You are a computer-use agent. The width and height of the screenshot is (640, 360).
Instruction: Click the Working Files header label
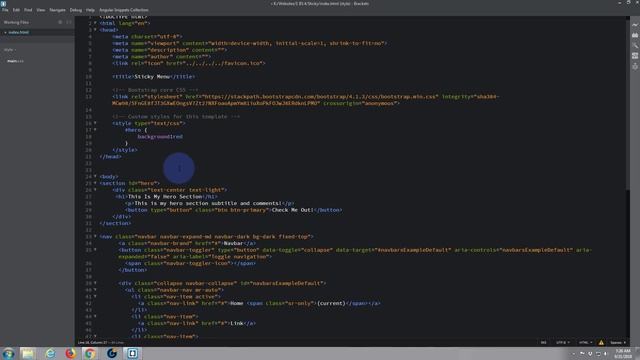16,22
